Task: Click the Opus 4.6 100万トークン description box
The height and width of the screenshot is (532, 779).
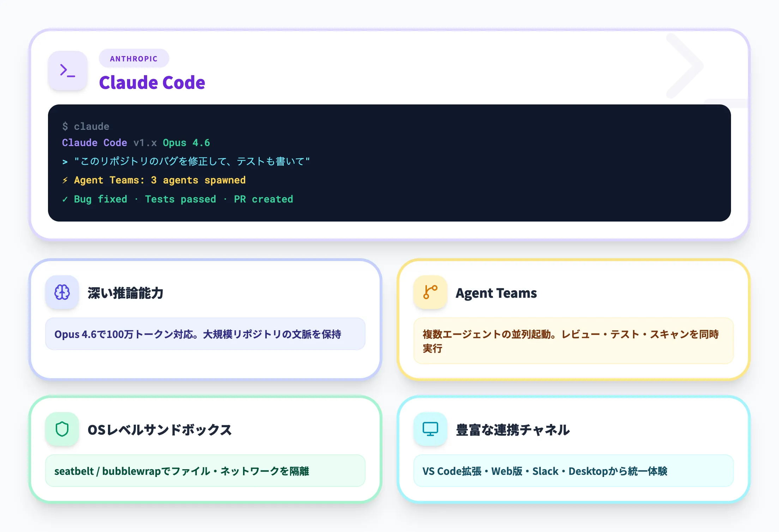Action: point(205,334)
